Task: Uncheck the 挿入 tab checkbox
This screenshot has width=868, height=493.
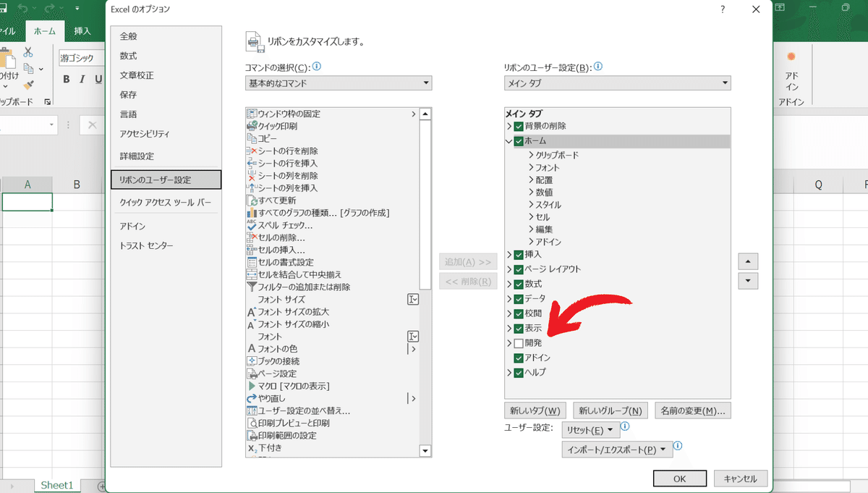Action: tap(519, 255)
